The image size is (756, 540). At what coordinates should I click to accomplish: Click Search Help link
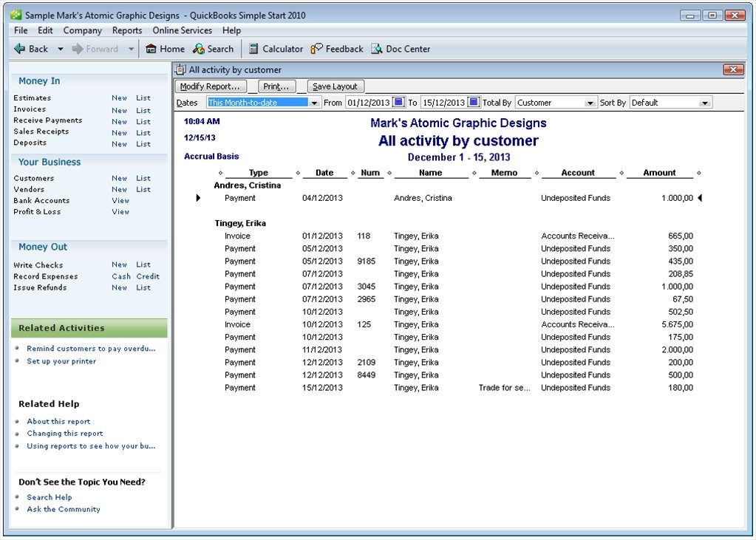pos(50,497)
